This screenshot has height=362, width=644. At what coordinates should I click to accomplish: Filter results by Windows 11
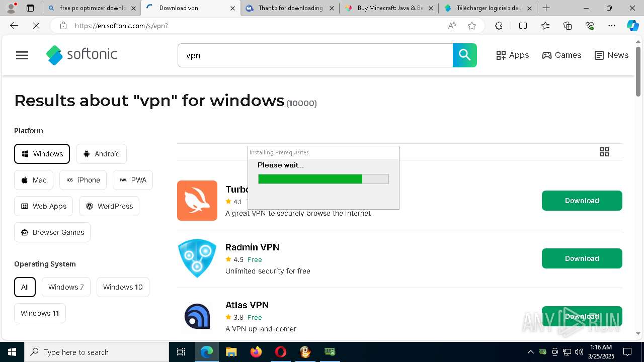coord(40,313)
